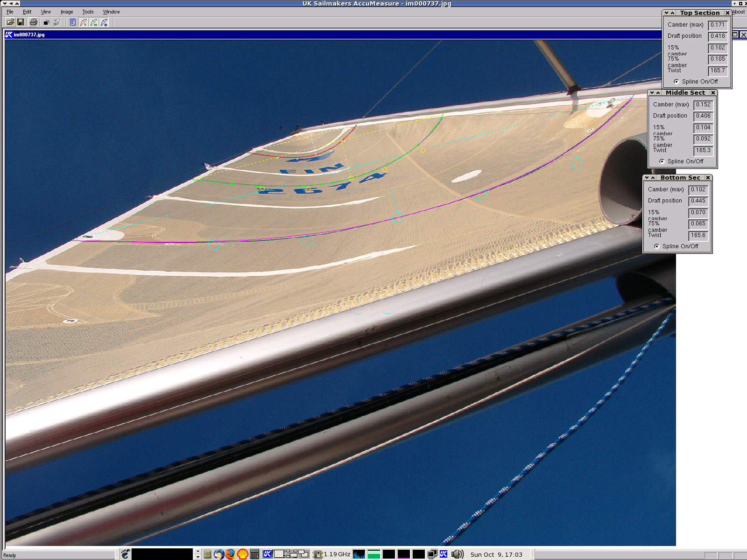747x560 pixels.
Task: Click Top Section Twist value 165.7
Action: click(x=718, y=71)
